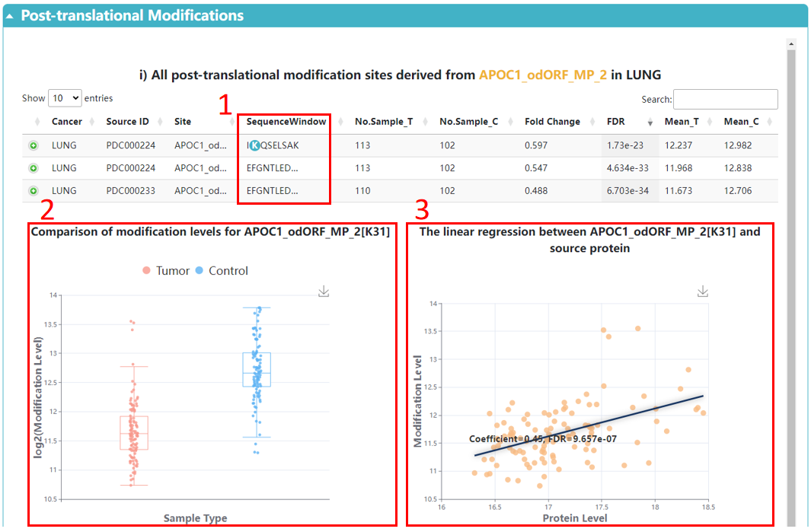The width and height of the screenshot is (811, 532).
Task: Expand the row with FDR 4.634e-33
Action: pos(34,168)
